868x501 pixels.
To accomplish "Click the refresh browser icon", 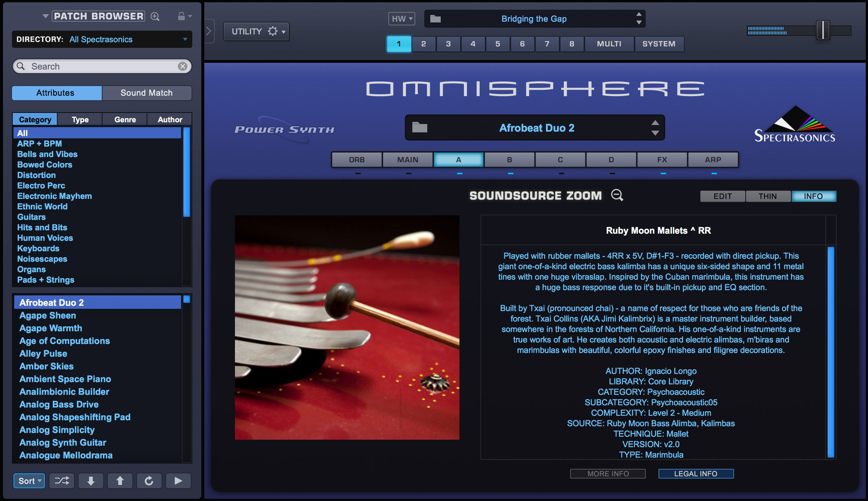I will point(149,481).
